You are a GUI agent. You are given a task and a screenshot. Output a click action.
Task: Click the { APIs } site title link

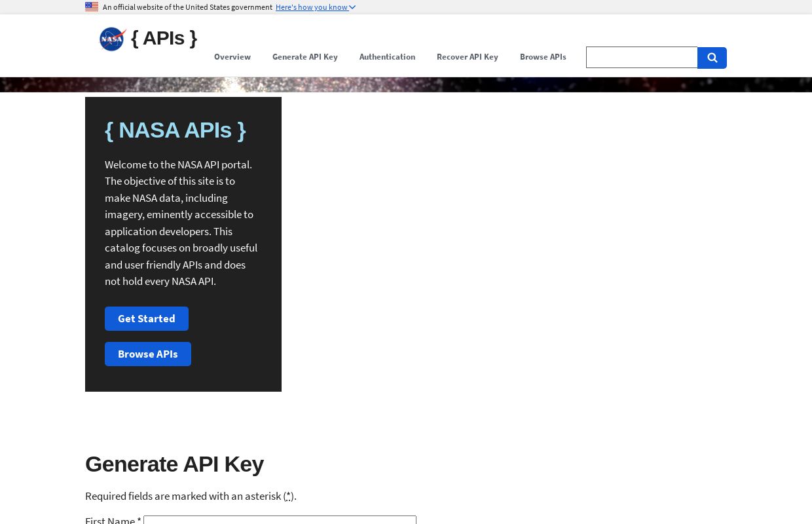164,38
